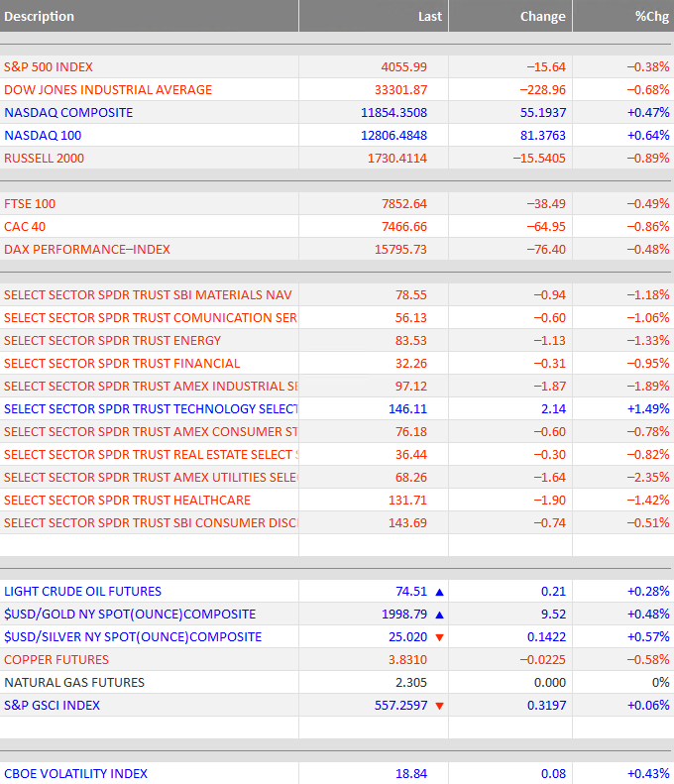The width and height of the screenshot is (674, 784).
Task: Select RUSSELL 2000 index name
Action: tap(44, 159)
